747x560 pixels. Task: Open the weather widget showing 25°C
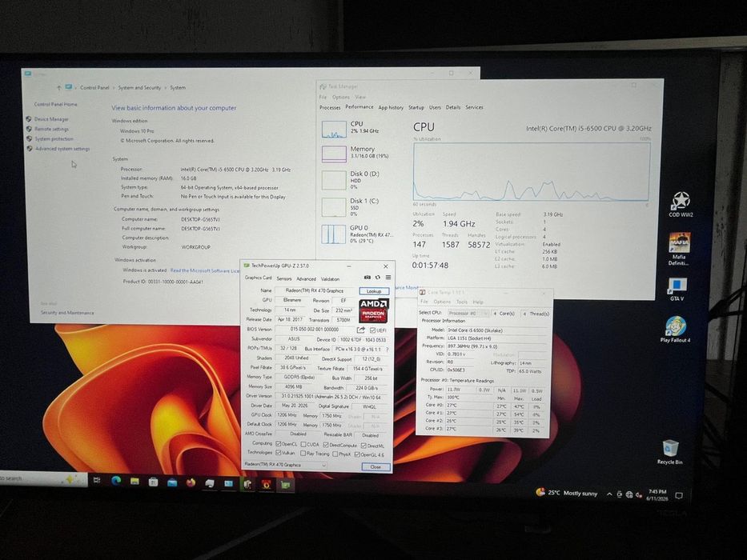click(x=566, y=493)
